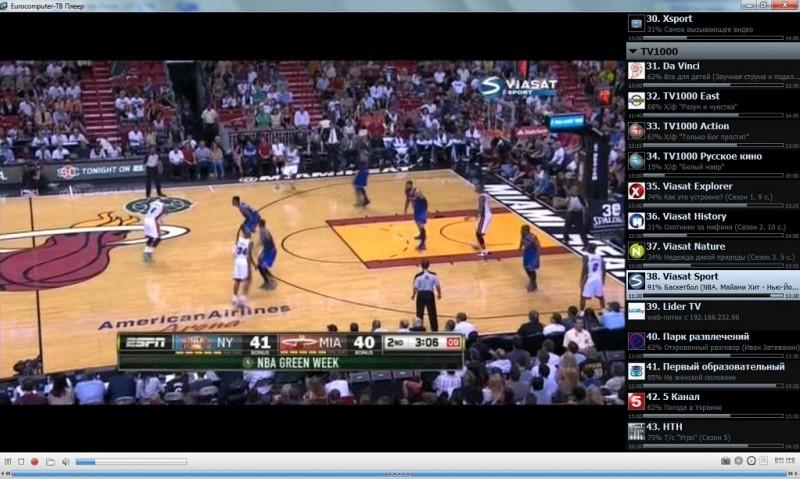Click the TV1000 East logo icon
The image size is (800, 479).
[x=636, y=100]
